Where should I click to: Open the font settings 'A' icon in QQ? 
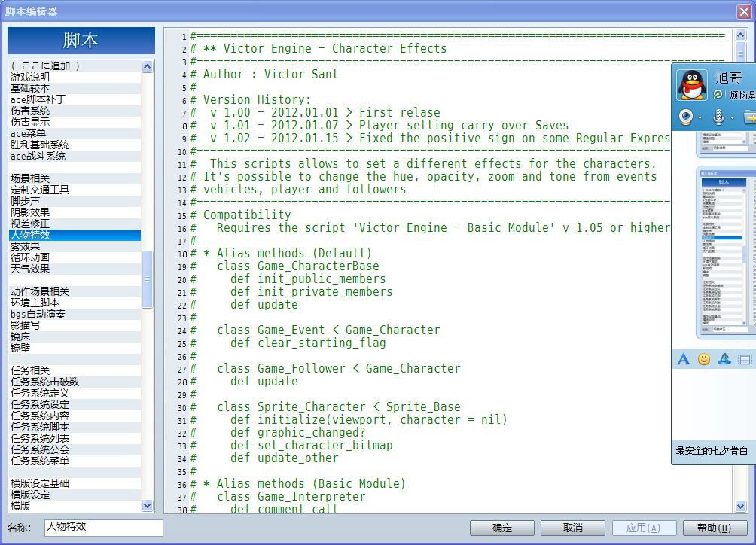pos(683,359)
